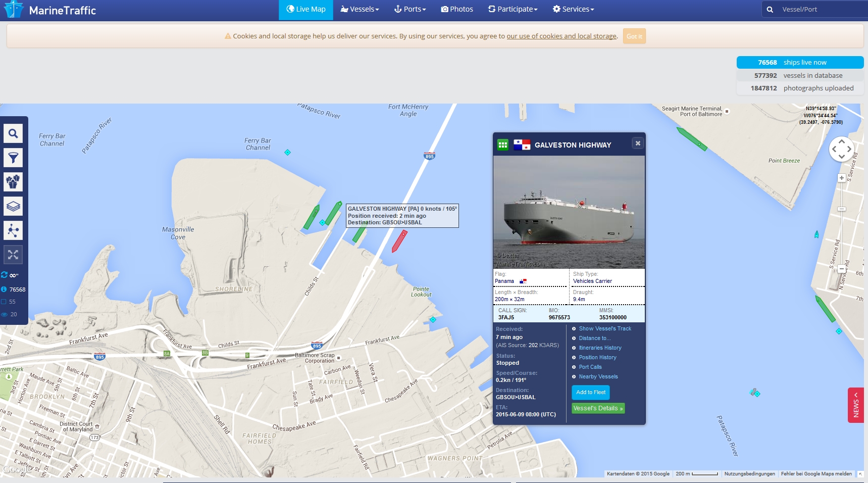Click the Add to Fleet button
Image resolution: width=868 pixels, height=483 pixels.
tap(591, 393)
